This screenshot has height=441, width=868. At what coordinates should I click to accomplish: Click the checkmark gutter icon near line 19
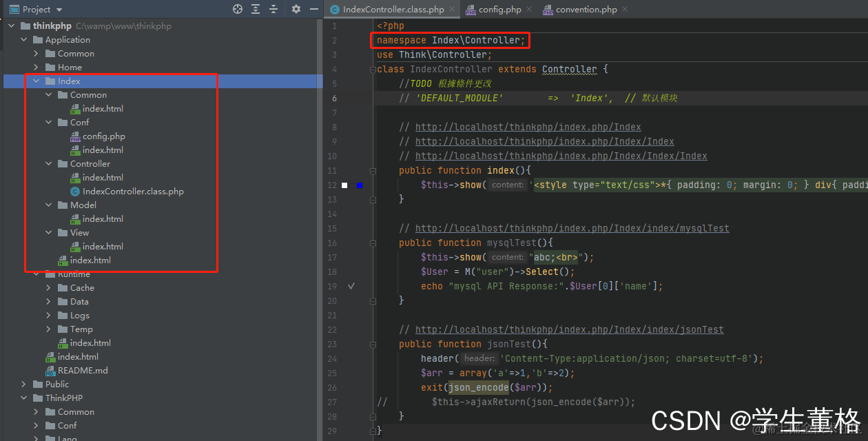point(351,286)
